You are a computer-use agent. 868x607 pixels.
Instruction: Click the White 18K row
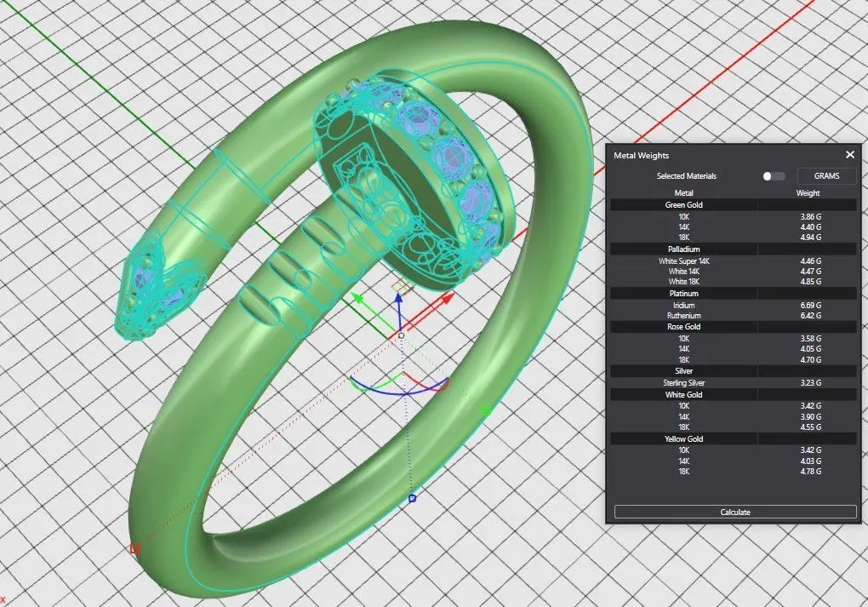click(x=734, y=282)
